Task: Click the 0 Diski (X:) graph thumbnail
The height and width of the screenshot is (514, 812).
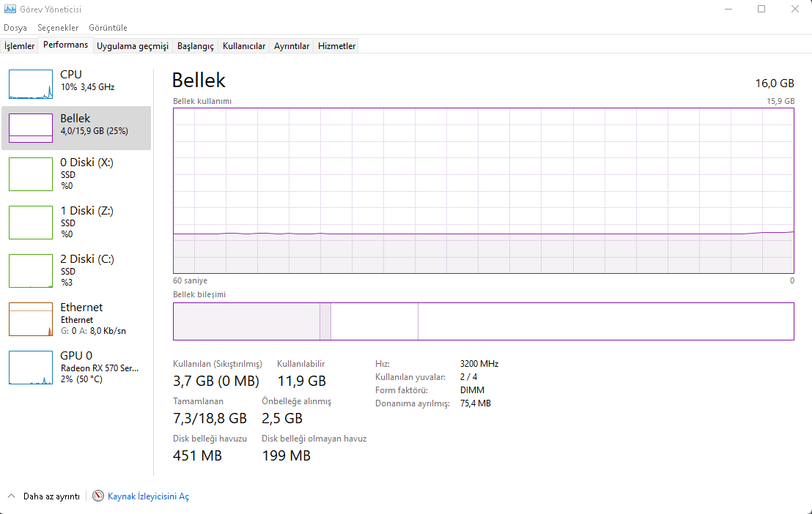Action: [x=31, y=174]
